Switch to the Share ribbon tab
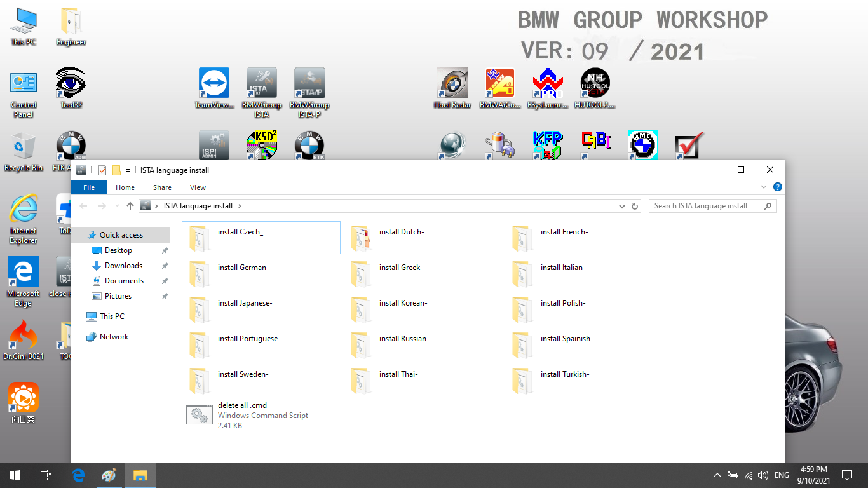 point(162,187)
